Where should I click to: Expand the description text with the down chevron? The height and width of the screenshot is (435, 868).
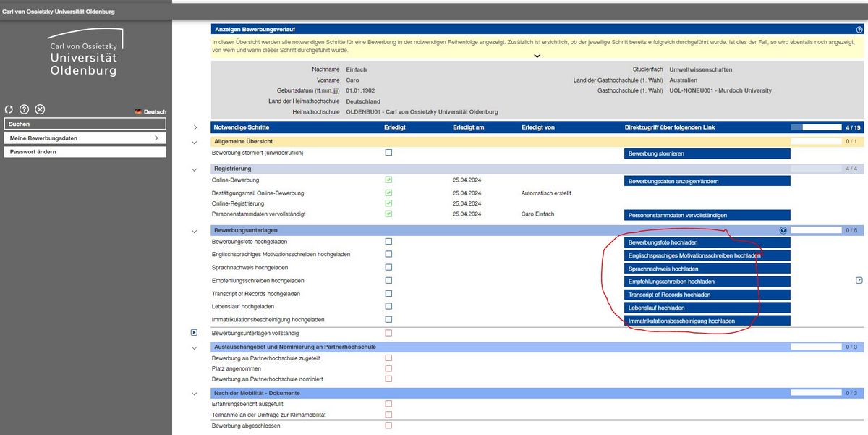(536, 56)
